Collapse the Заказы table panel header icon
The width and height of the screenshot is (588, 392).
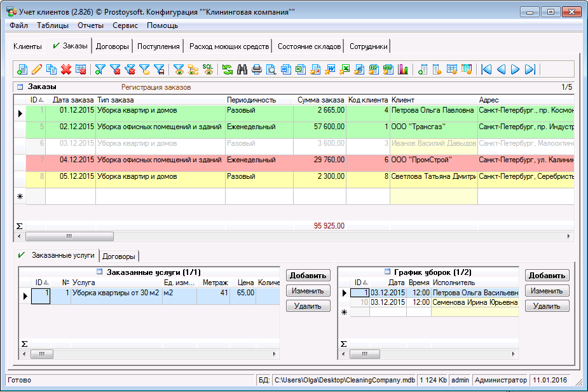20,87
